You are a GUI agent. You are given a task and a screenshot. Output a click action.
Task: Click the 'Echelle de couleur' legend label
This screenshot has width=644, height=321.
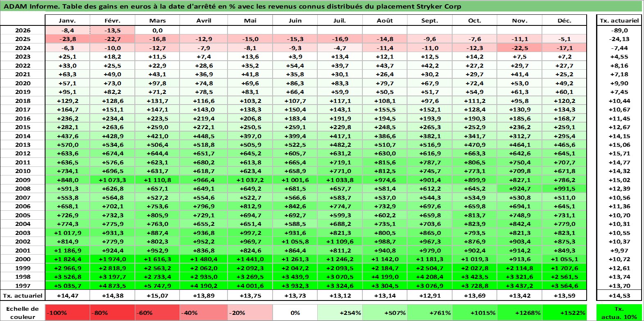(23, 313)
